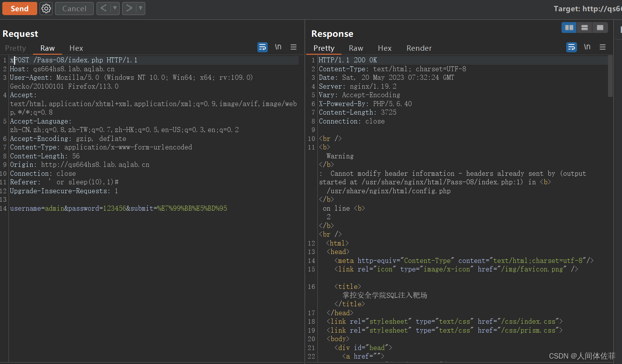Select Request Raw tab

[48, 48]
